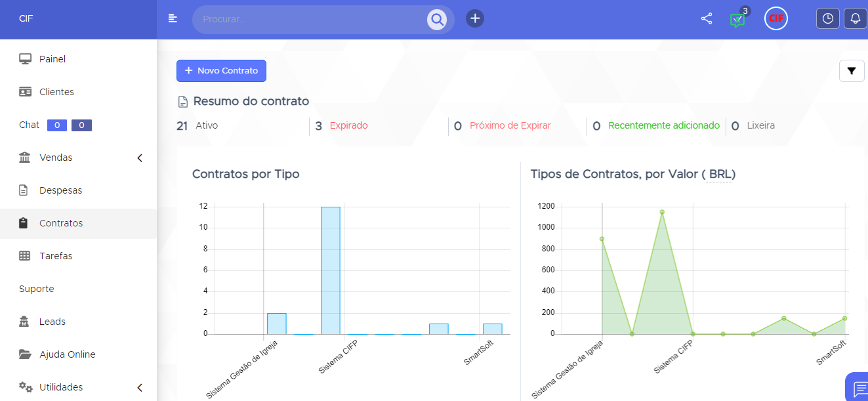Open the notifications bell

click(855, 19)
